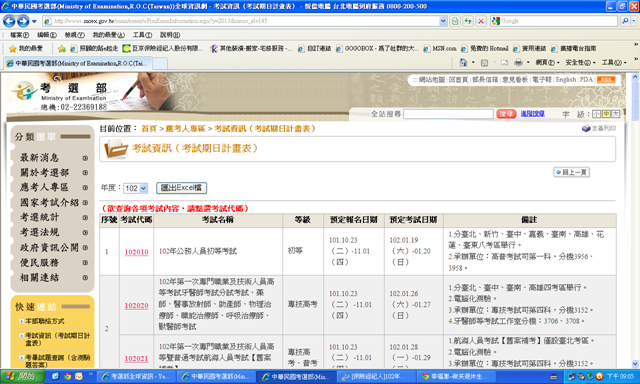Click the 回上一頁 go-back button
Image resolution: width=640 pixels, height=384 pixels.
tap(571, 172)
